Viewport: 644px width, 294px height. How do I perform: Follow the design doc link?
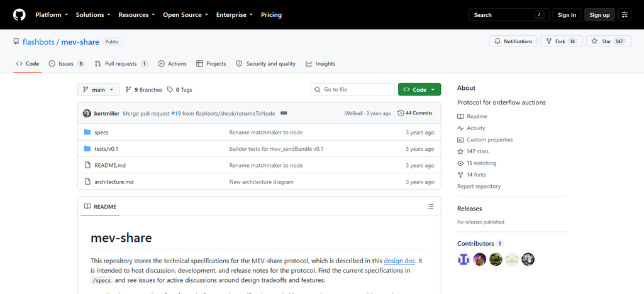pos(399,260)
